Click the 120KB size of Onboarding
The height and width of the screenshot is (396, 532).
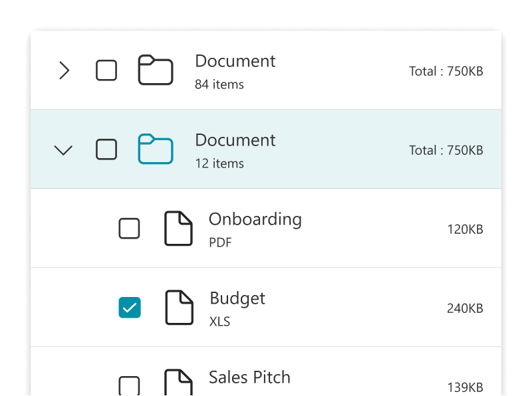465,229
